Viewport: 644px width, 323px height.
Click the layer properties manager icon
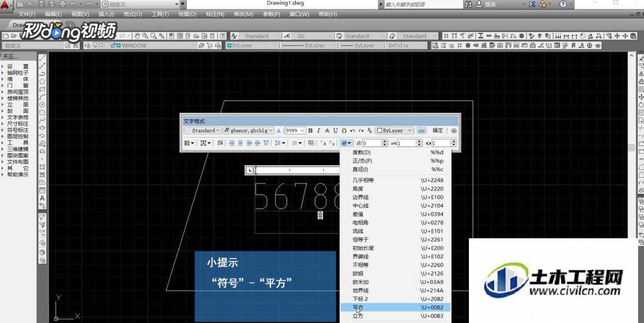click(x=88, y=45)
